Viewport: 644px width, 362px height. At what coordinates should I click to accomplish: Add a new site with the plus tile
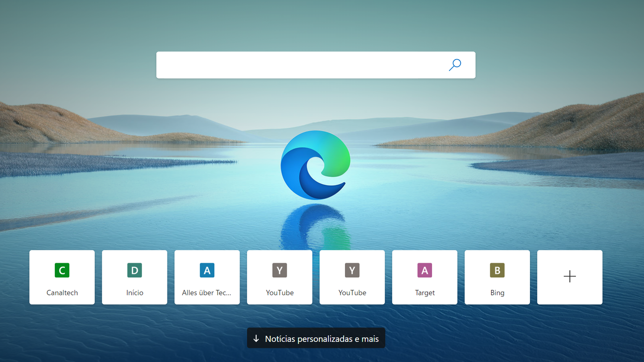(570, 277)
